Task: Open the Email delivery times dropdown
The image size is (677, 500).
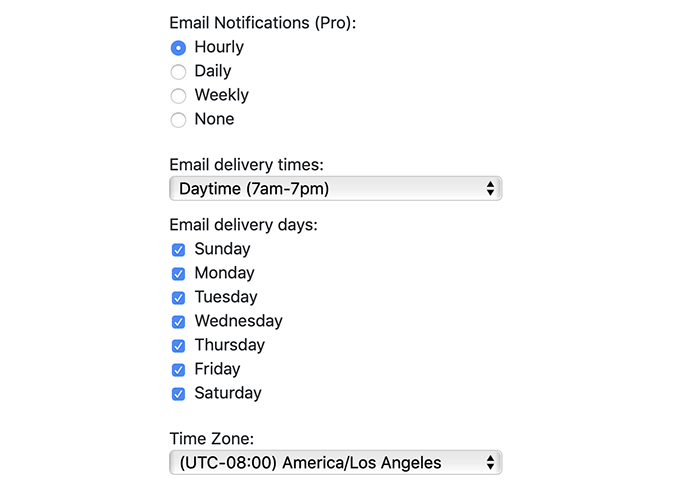Action: pos(335,188)
